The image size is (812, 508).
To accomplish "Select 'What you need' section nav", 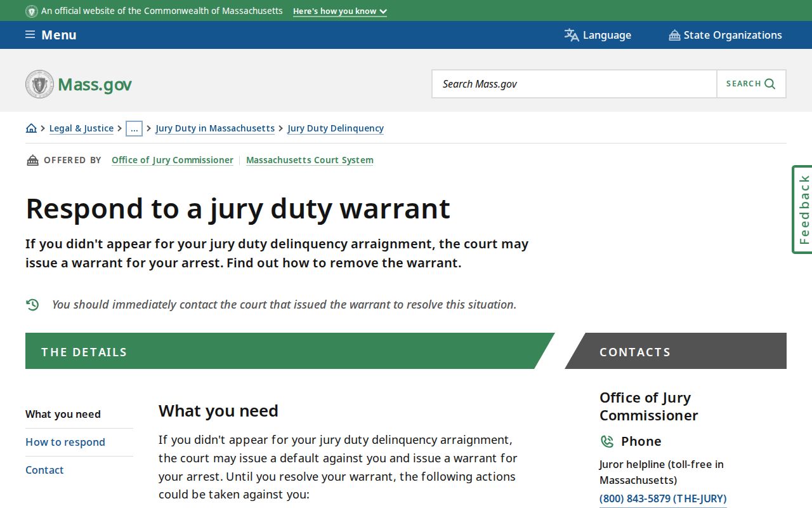I will click(x=63, y=414).
